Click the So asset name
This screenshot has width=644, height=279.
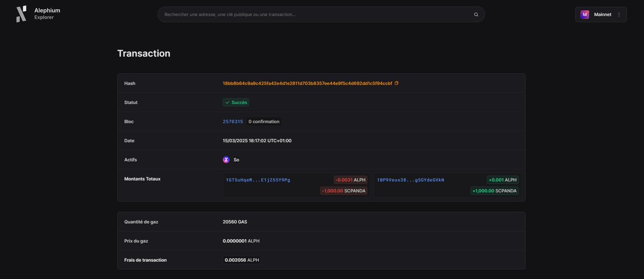point(237,160)
